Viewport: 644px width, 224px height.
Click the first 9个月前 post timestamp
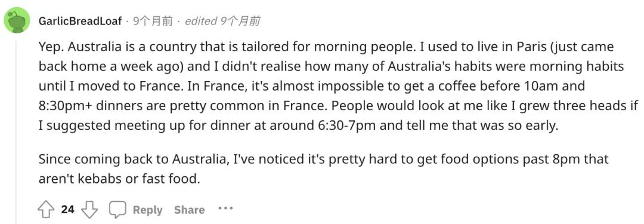(x=153, y=21)
